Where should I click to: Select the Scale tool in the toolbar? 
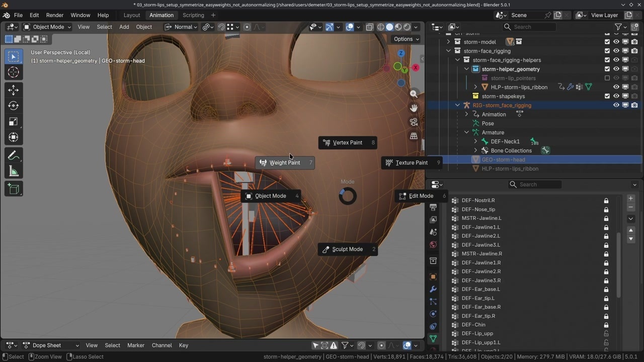14,122
